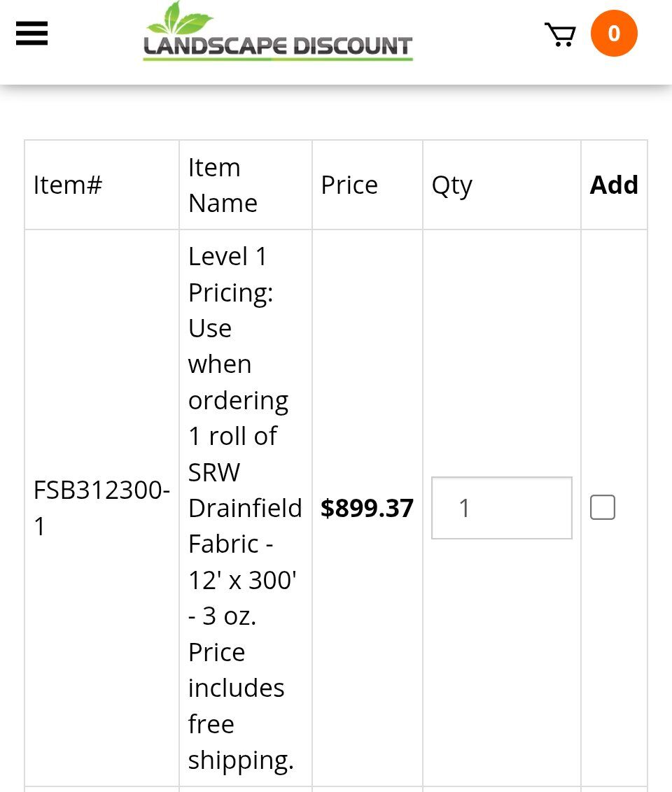Click the "3 oz." weight text
The image size is (672, 792).
click(x=229, y=616)
